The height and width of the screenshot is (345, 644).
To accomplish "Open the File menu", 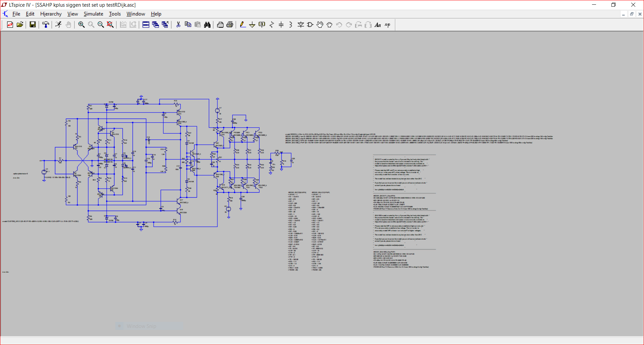I will click(x=16, y=14).
